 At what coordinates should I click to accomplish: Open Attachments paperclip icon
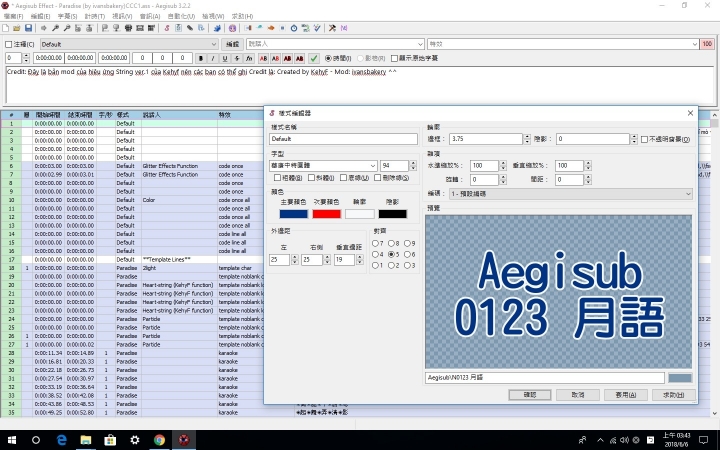click(190, 28)
